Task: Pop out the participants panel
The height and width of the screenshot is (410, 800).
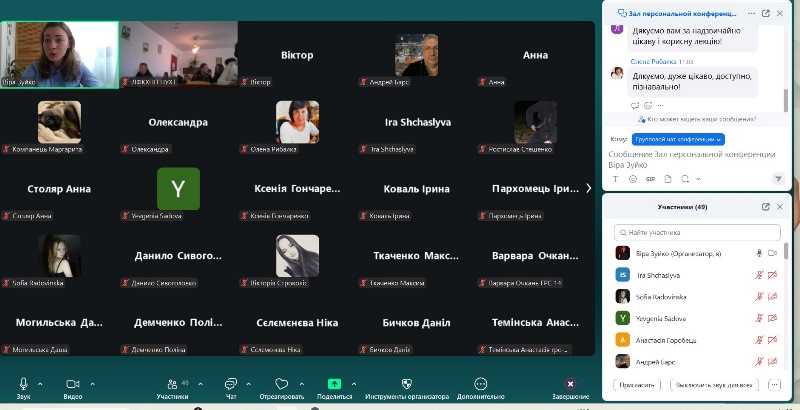Action: click(x=766, y=207)
